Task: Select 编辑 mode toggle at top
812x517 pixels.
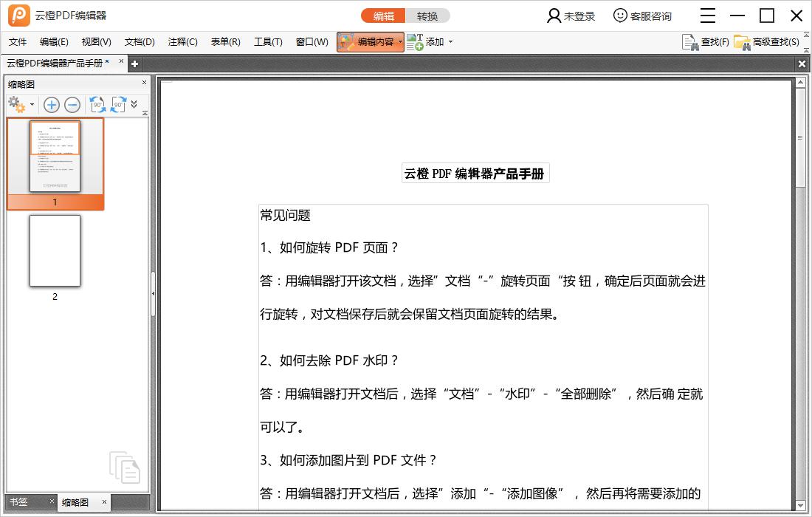Action: click(x=383, y=16)
